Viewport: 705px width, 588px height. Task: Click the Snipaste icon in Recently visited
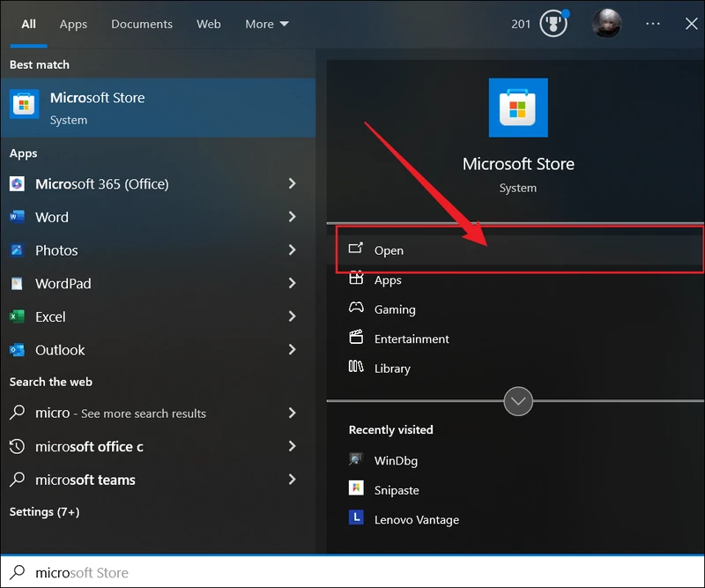point(356,489)
